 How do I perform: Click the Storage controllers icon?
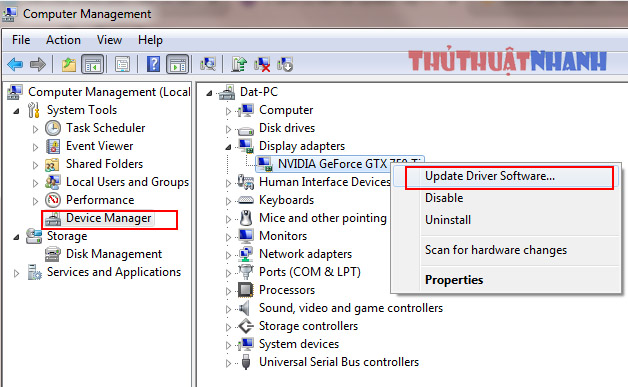pyautogui.click(x=246, y=326)
